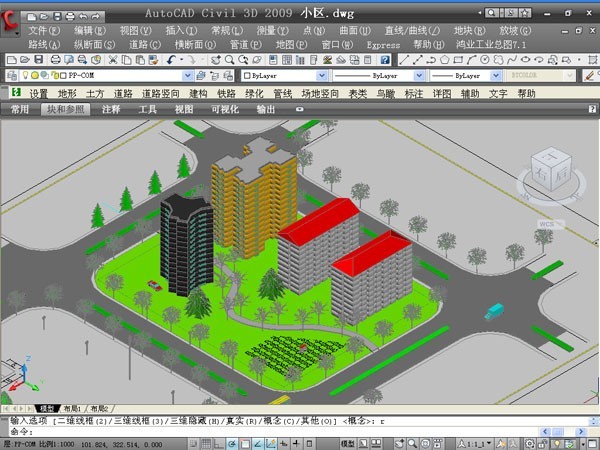The width and height of the screenshot is (600, 450).
Task: Toggle Grid display in status bar
Action: 206,444
